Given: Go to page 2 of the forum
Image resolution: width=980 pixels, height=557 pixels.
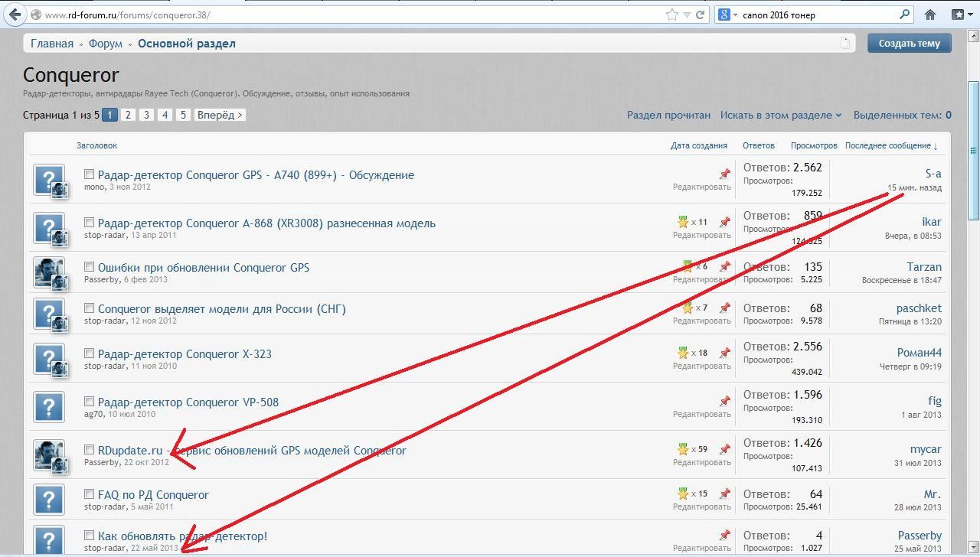Looking at the screenshot, I should tap(128, 115).
